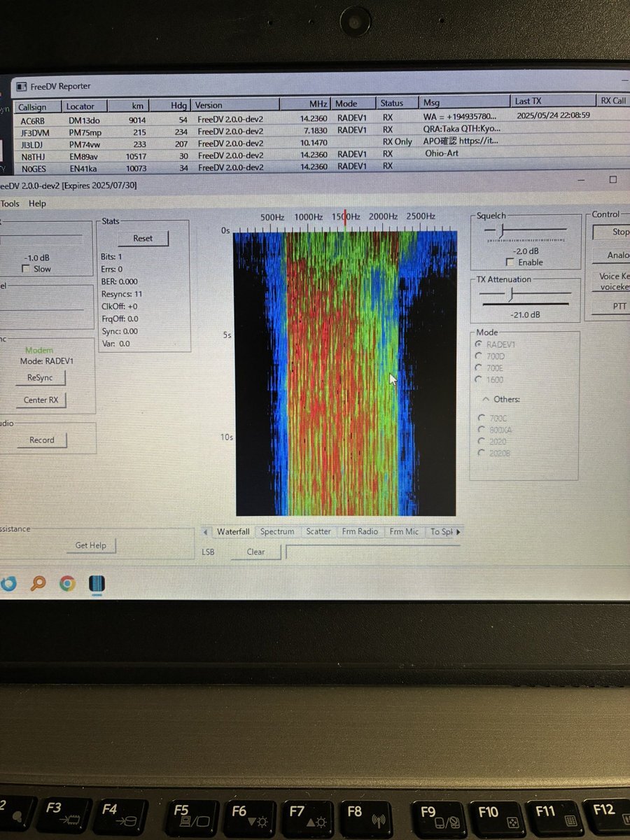This screenshot has width=630, height=840.
Task: Click the Clear button
Action: pyautogui.click(x=255, y=552)
